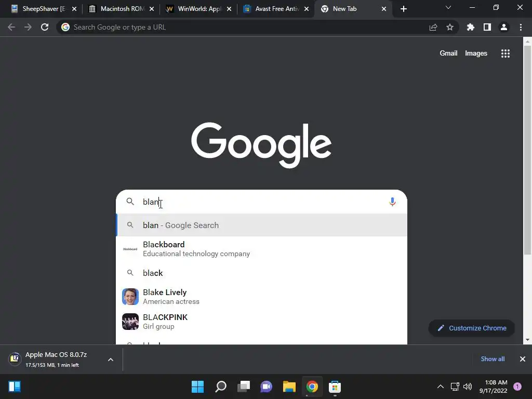Click the Google search box containing blan
The height and width of the screenshot is (399, 532).
click(x=261, y=202)
